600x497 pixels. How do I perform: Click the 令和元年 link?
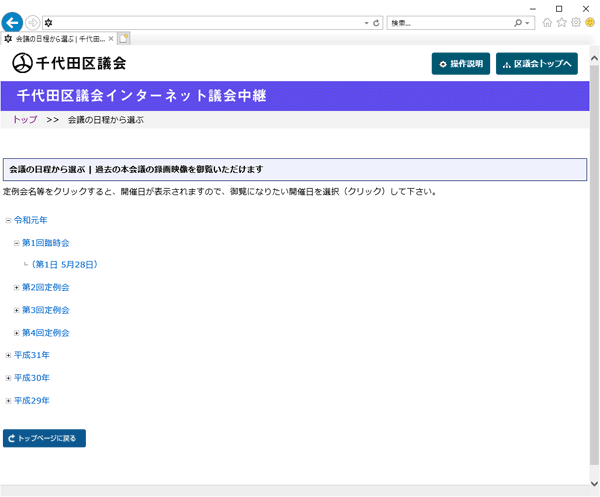(x=31, y=220)
